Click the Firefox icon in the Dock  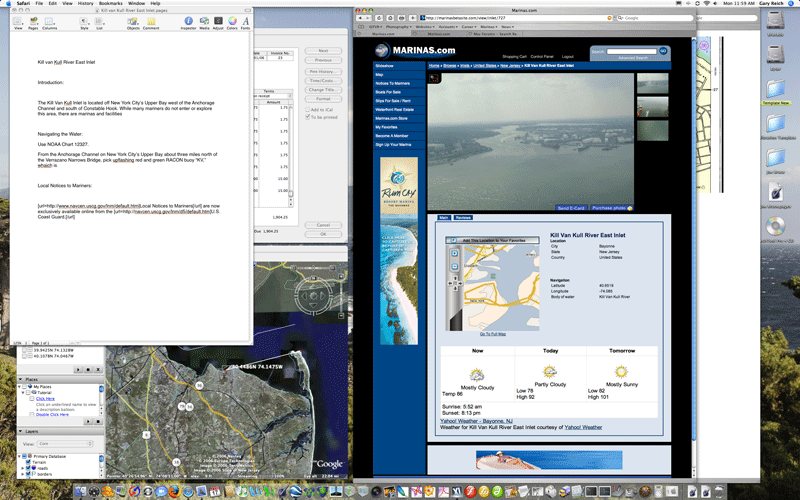174,491
